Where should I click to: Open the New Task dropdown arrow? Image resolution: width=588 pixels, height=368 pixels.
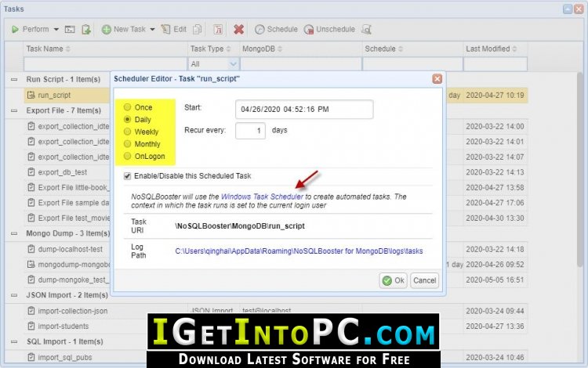pyautogui.click(x=152, y=29)
